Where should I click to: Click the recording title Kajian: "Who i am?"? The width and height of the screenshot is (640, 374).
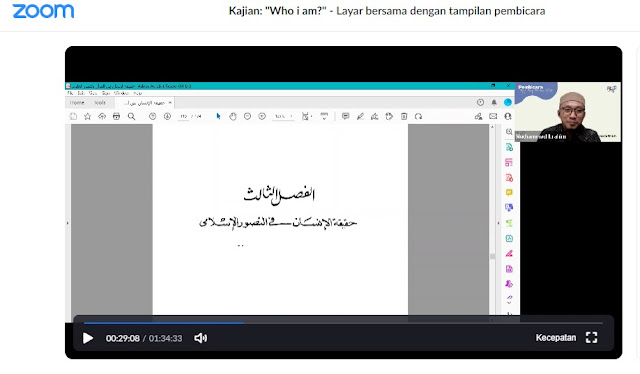click(278, 11)
